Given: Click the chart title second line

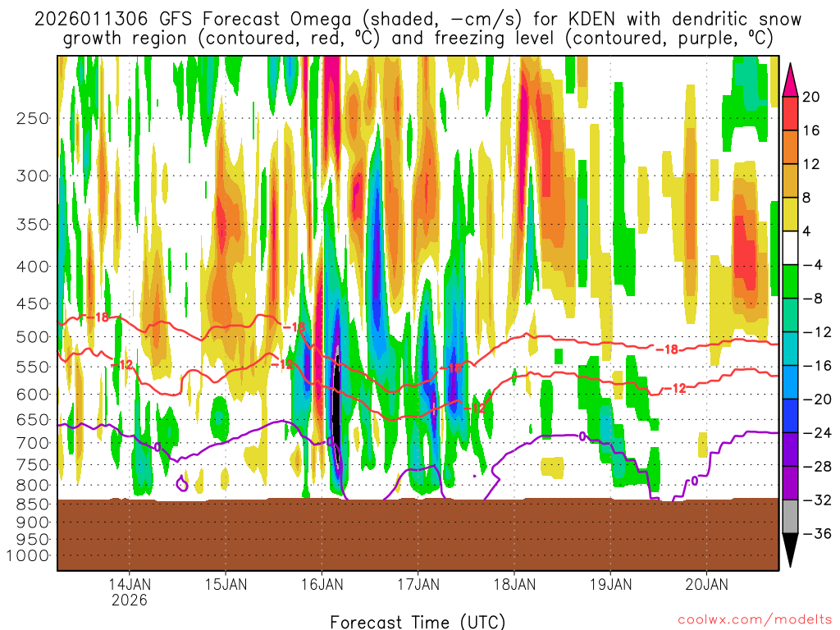Looking at the screenshot, I should tap(418, 39).
